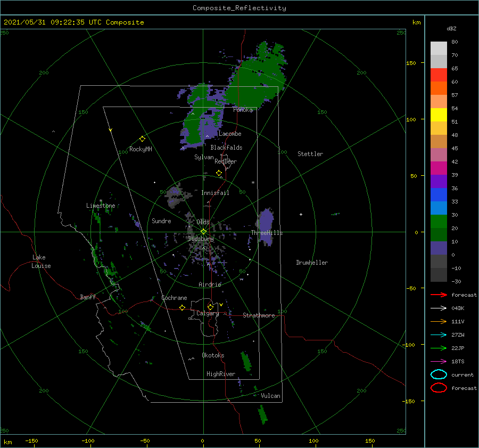The width and height of the screenshot is (479, 448).
Task: Click the Innisfail town label
Action: pyautogui.click(x=215, y=193)
